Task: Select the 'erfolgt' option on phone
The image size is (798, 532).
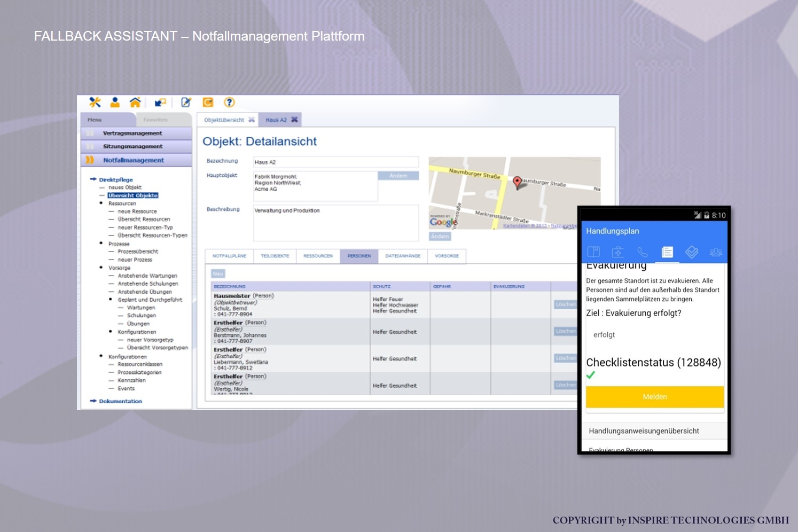Action: pos(604,335)
